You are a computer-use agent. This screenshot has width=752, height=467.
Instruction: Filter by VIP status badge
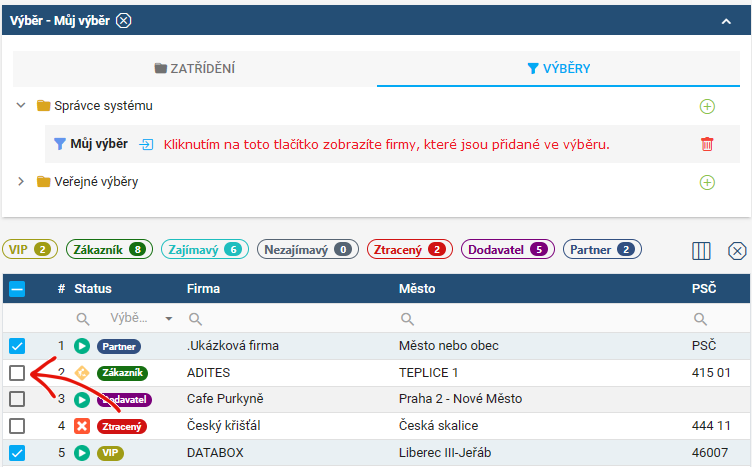(30, 249)
